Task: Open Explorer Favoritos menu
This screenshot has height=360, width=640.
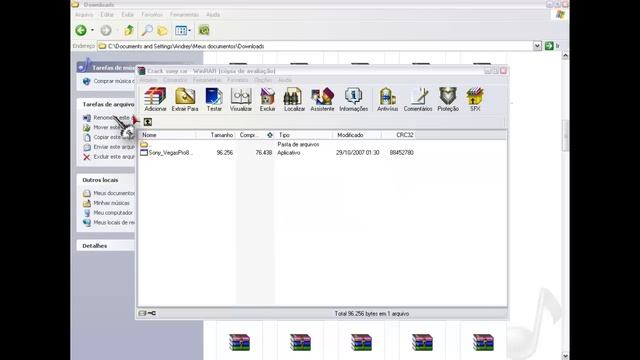Action: [x=152, y=15]
